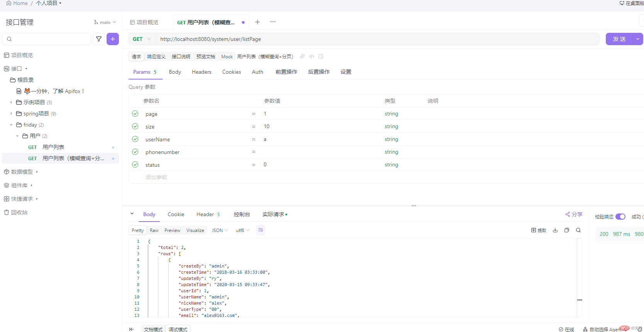
Task: Open the GET request method dropdown
Action: pyautogui.click(x=142, y=39)
